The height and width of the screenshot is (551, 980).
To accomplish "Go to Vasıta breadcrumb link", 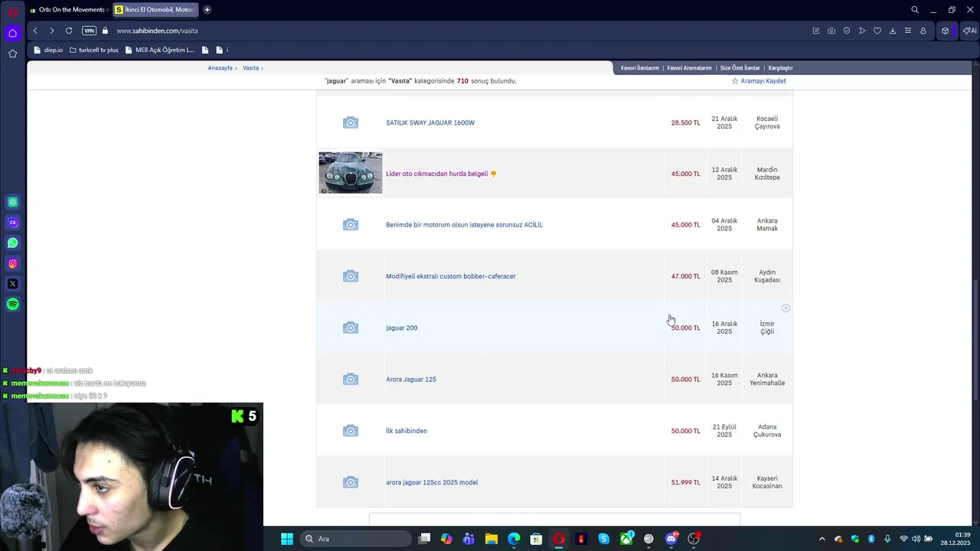I will pos(250,68).
